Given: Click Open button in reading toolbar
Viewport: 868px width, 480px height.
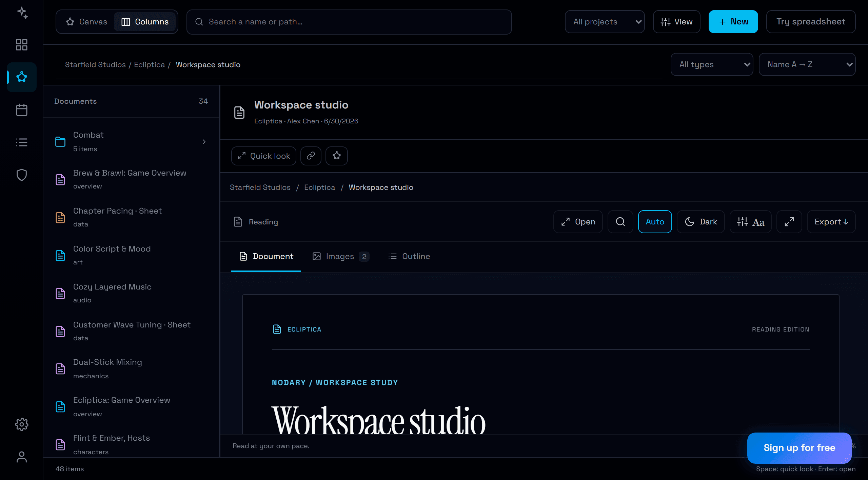Looking at the screenshot, I should coord(578,222).
